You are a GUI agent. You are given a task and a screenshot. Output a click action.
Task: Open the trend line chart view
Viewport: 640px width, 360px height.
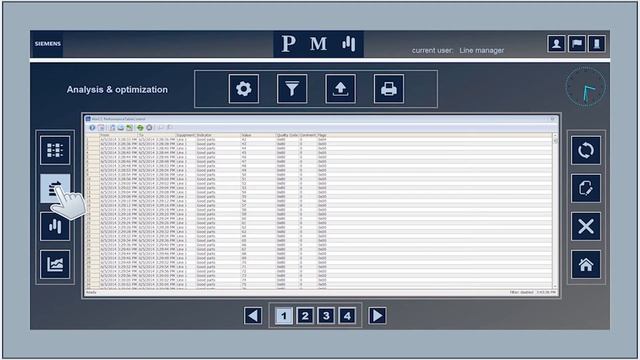(x=55, y=264)
